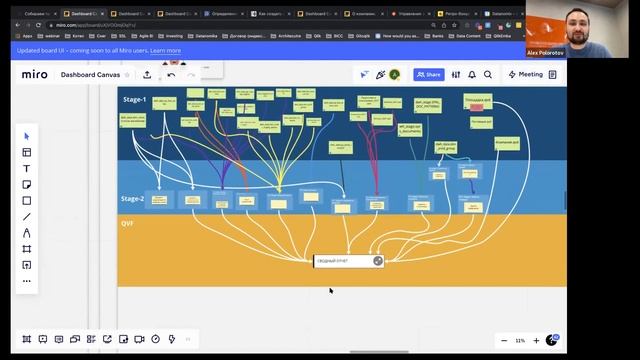The image size is (640, 360).
Task: Open Learn more link in banner
Action: click(165, 51)
